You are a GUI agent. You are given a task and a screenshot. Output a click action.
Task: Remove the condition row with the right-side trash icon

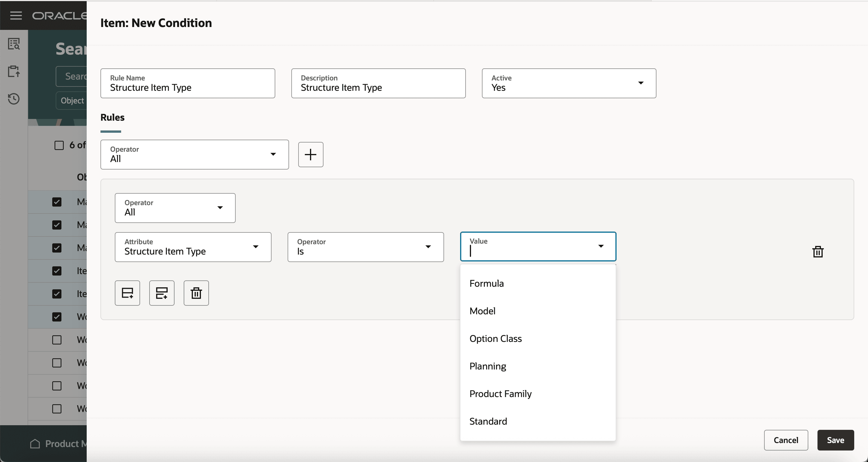tap(818, 252)
